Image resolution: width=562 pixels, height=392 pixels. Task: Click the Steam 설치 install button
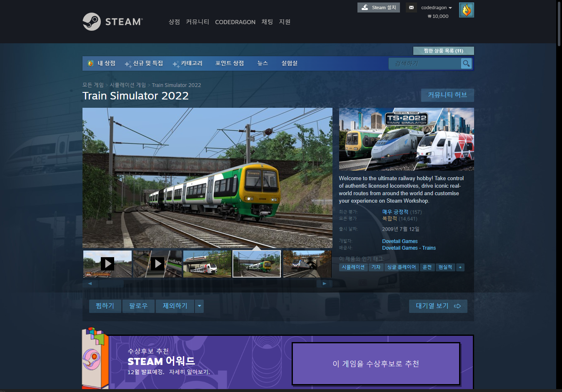379,7
